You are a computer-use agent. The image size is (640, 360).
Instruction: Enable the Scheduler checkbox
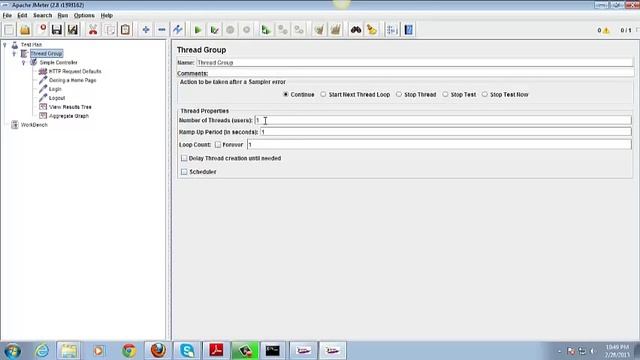[184, 172]
